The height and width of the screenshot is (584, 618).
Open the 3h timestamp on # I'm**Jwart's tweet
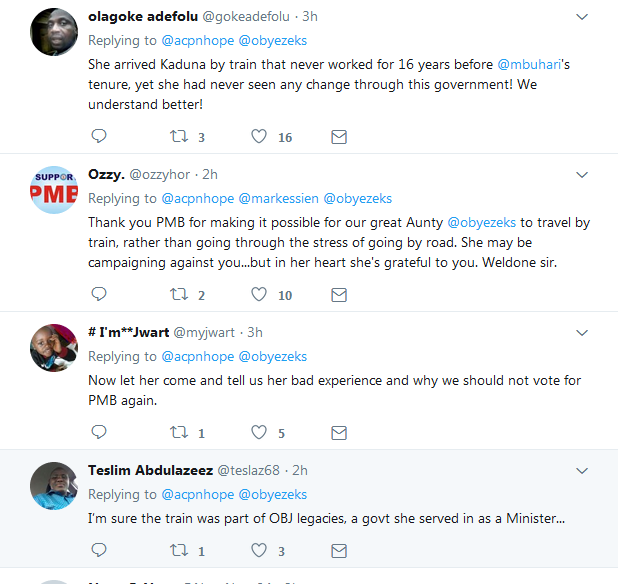pos(254,332)
